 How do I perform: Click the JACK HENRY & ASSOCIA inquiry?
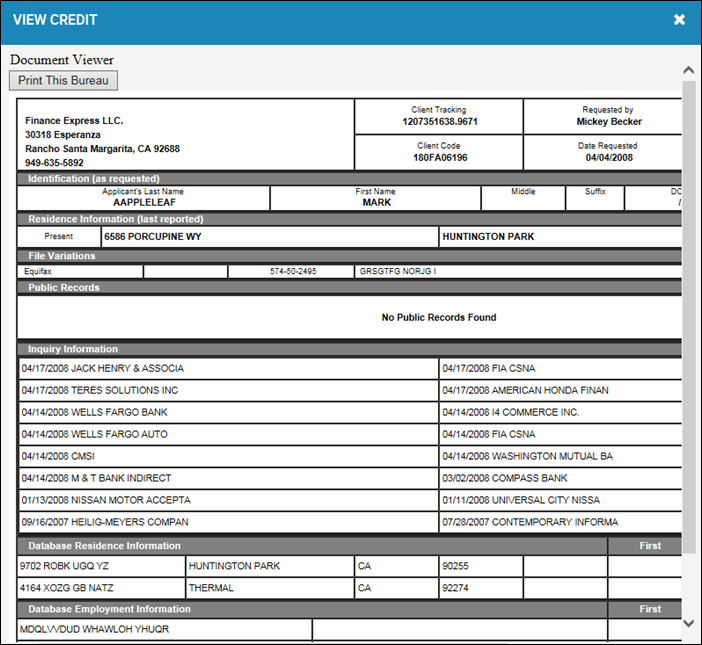103,368
